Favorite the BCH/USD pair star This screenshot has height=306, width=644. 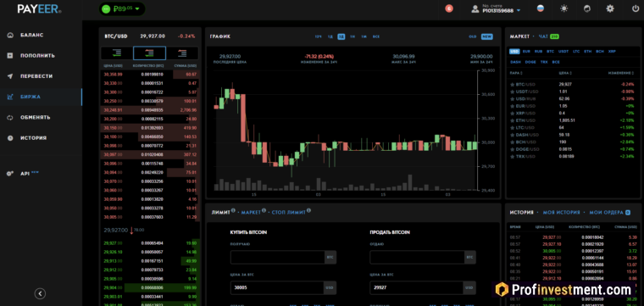click(x=512, y=142)
